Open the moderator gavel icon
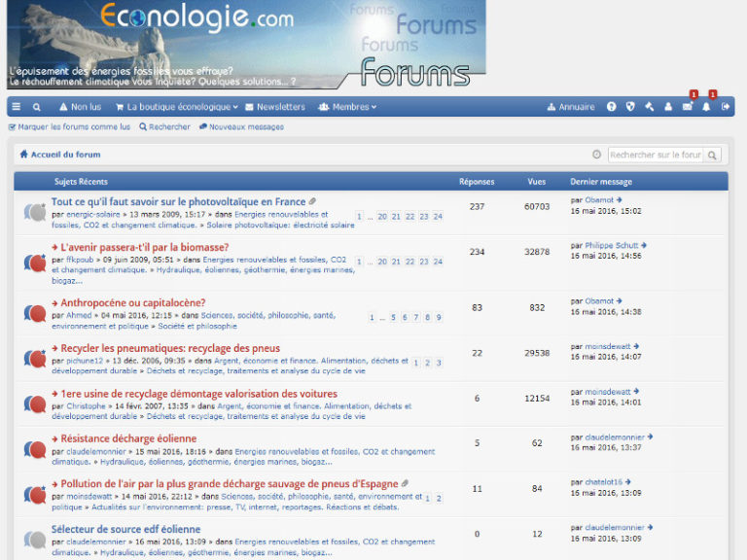 pyautogui.click(x=650, y=107)
